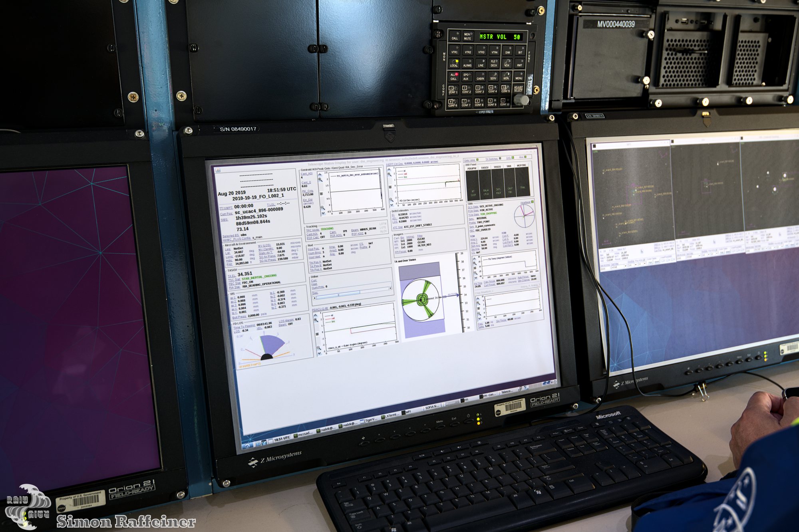Screen dimensions: 799x532
Task: Click the Cur Pos label link
Action: (227, 214)
